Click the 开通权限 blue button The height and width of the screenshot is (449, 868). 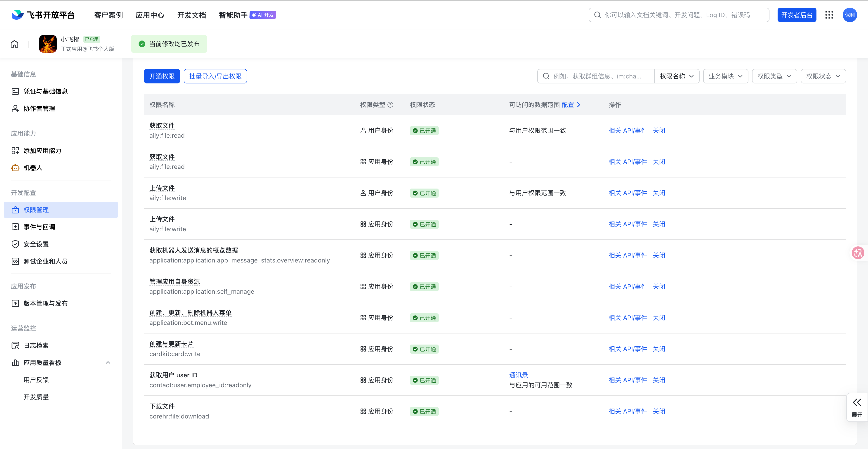[162, 76]
